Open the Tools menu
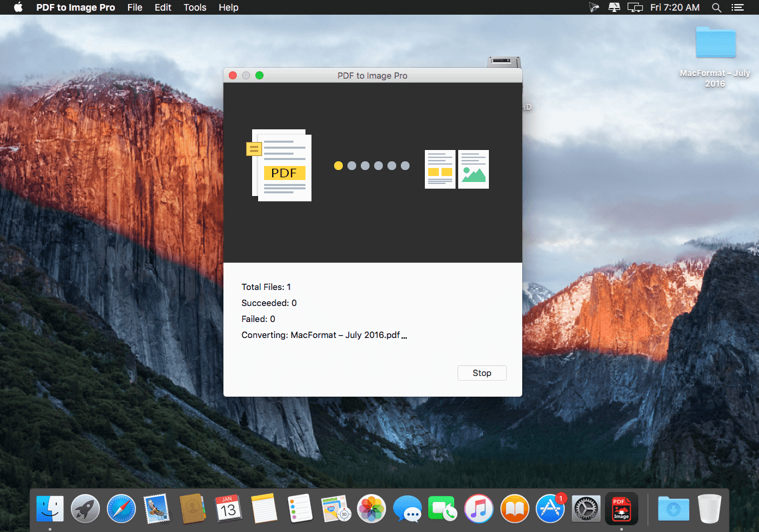The height and width of the screenshot is (532, 759). click(x=195, y=7)
